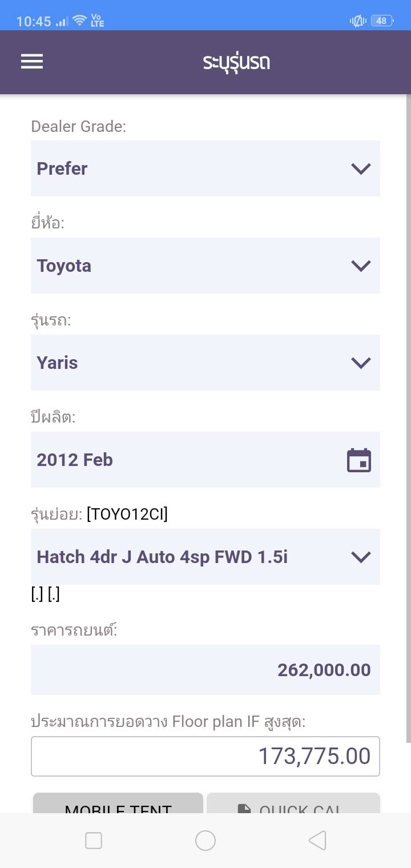
Task: Open the brand dropdown showing Toyota
Action: [x=205, y=266]
